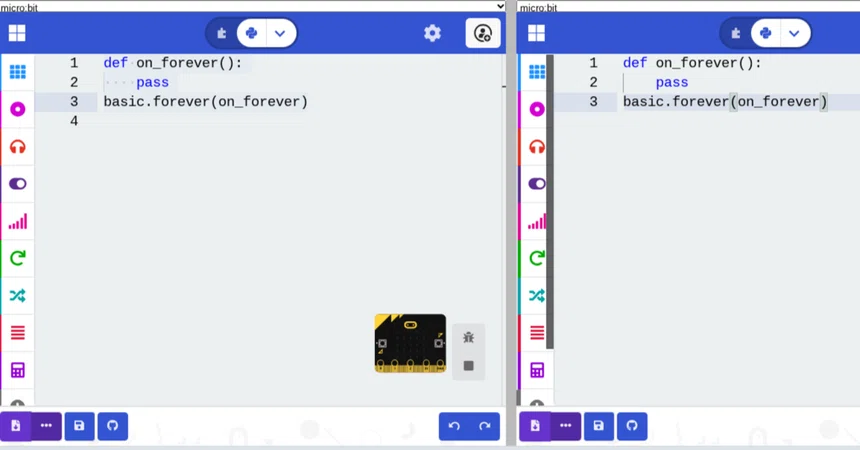Screen dimensions: 860x450
Task: Open Input category in right editor toolbox
Action: click(536, 109)
